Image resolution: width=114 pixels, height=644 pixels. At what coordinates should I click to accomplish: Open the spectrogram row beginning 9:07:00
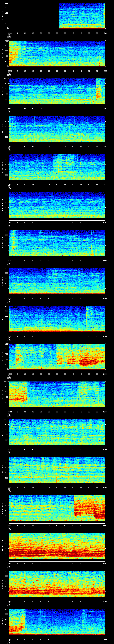pos(57,129)
